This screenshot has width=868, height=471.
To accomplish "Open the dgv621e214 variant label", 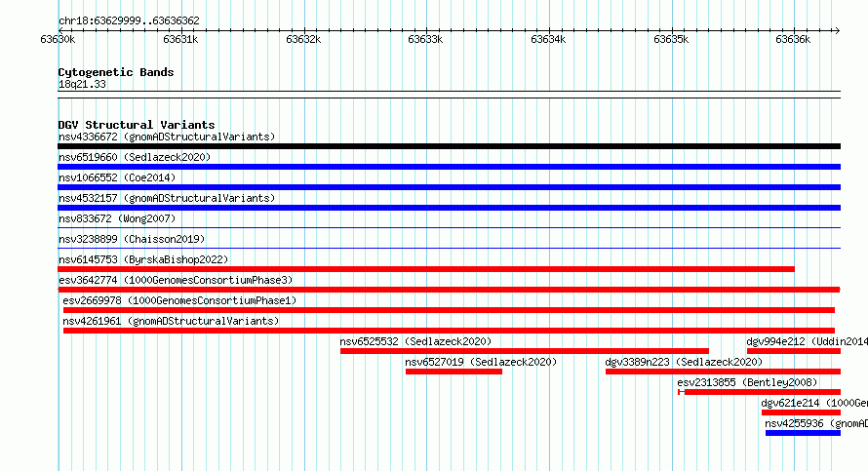I will tap(814, 403).
